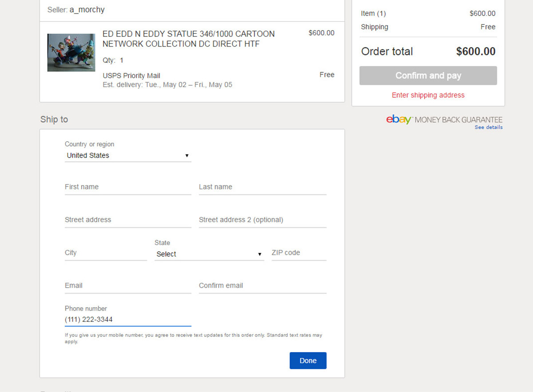The width and height of the screenshot is (533, 392).
Task: Click the red Enter shipping address message
Action: pos(428,95)
